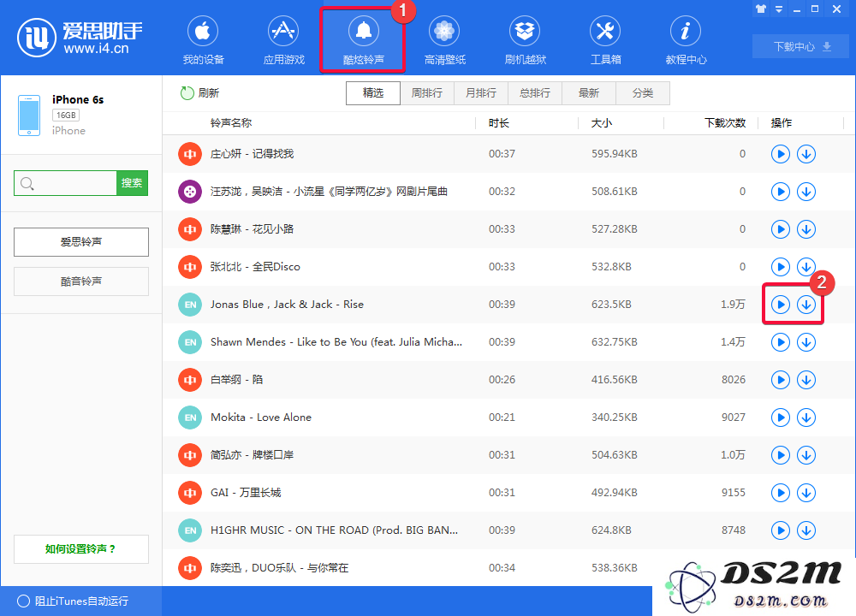Select 酷音铃声 in the sidebar
The image size is (856, 616).
(80, 281)
